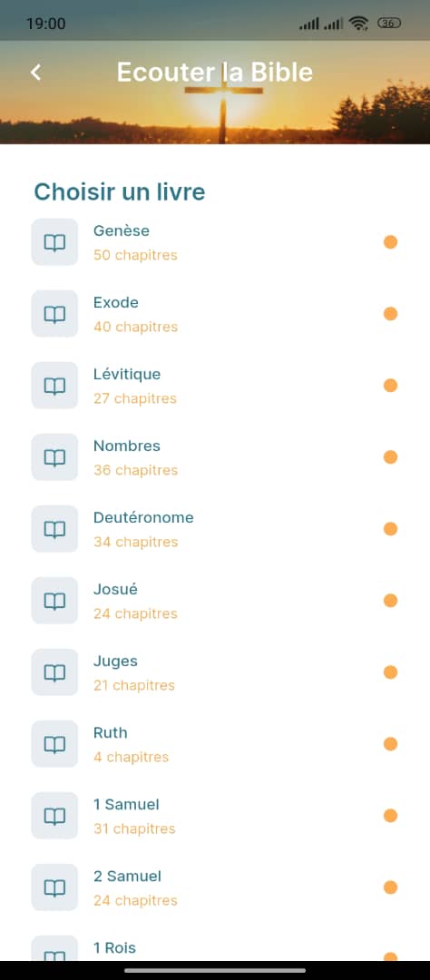The width and height of the screenshot is (430, 980).
Task: Choose the 1 Samuel book
Action: click(215, 816)
